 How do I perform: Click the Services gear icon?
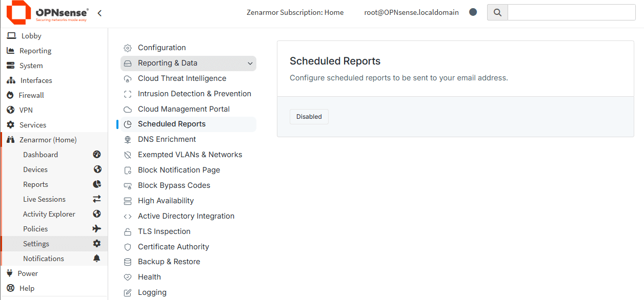[x=10, y=125]
